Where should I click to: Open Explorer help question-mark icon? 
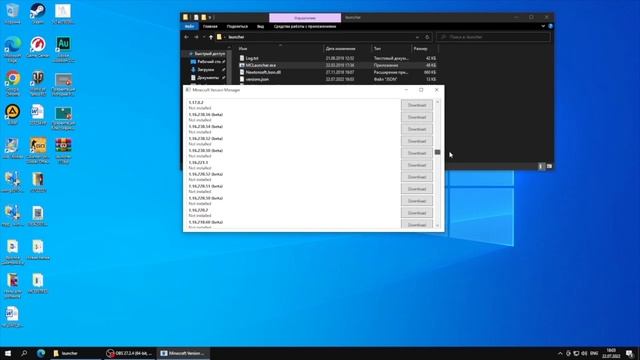tap(550, 26)
